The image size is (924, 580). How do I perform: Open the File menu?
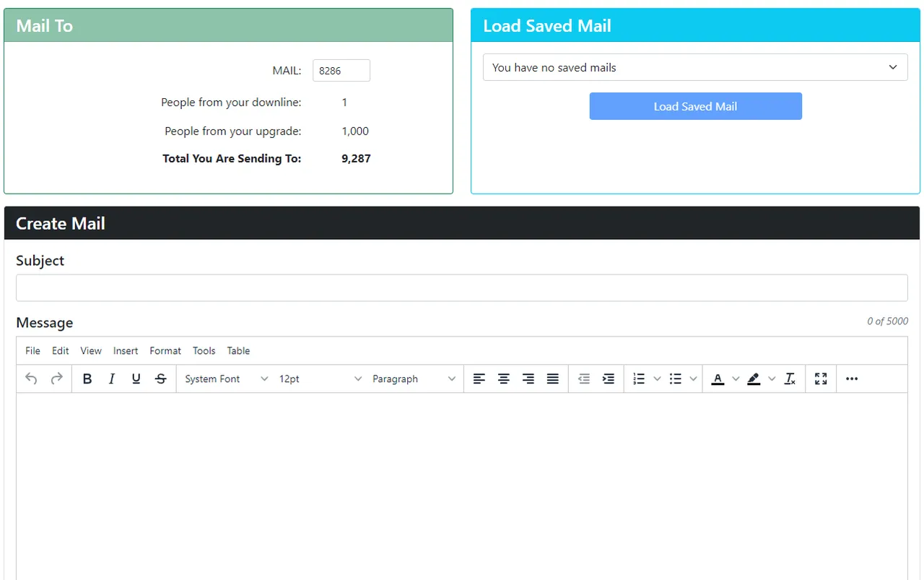click(32, 350)
